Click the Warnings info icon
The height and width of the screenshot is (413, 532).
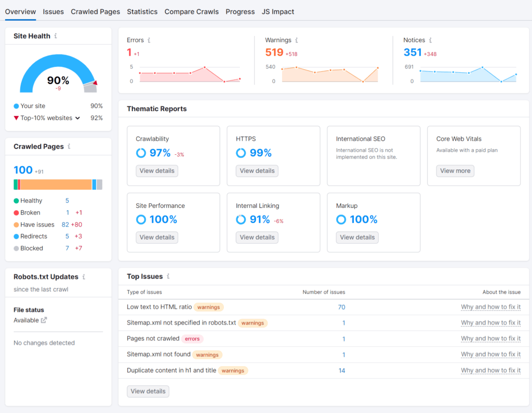tap(297, 40)
